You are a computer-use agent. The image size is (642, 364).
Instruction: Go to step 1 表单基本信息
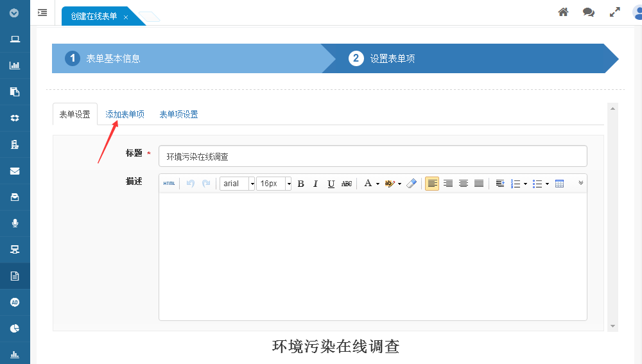coord(113,58)
